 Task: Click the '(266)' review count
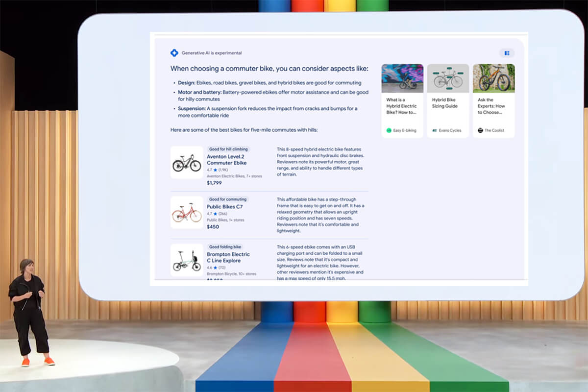pos(223,214)
